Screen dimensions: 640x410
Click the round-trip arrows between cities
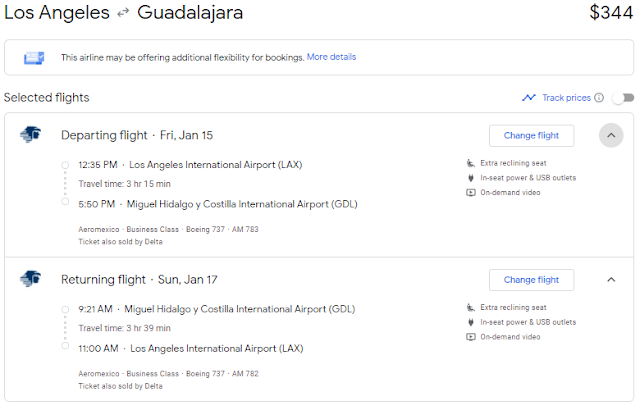[x=122, y=14]
